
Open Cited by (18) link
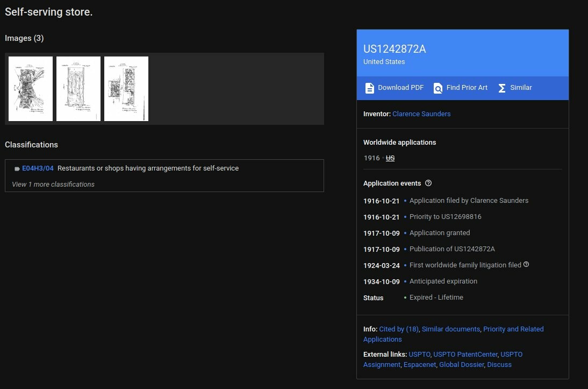click(399, 329)
